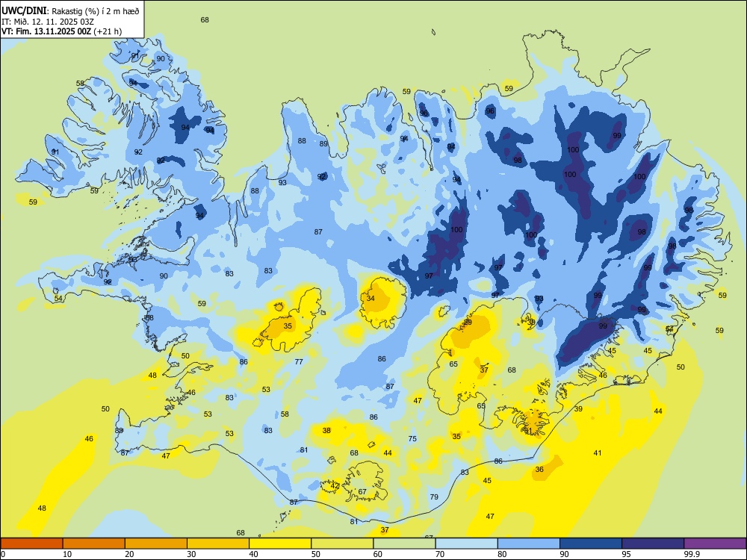Click the '20' legend scale label

point(129,554)
